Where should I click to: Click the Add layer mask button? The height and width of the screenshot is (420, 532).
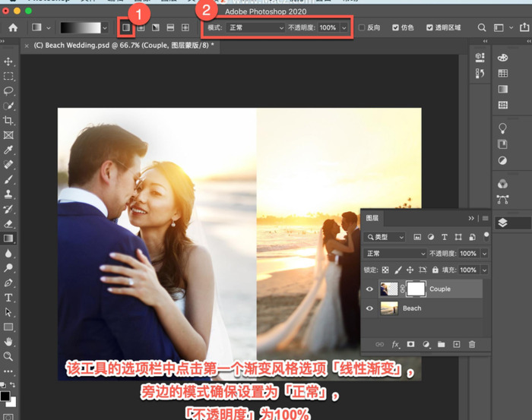tap(410, 344)
